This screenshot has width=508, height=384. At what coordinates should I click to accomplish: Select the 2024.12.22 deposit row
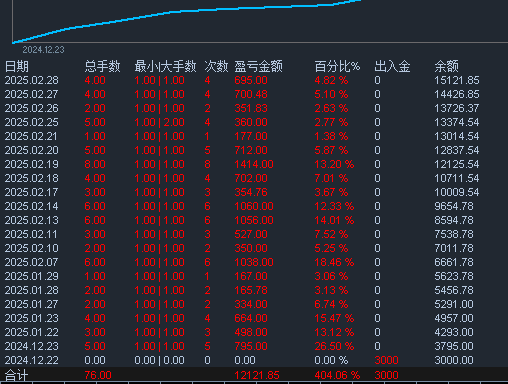pos(254,360)
